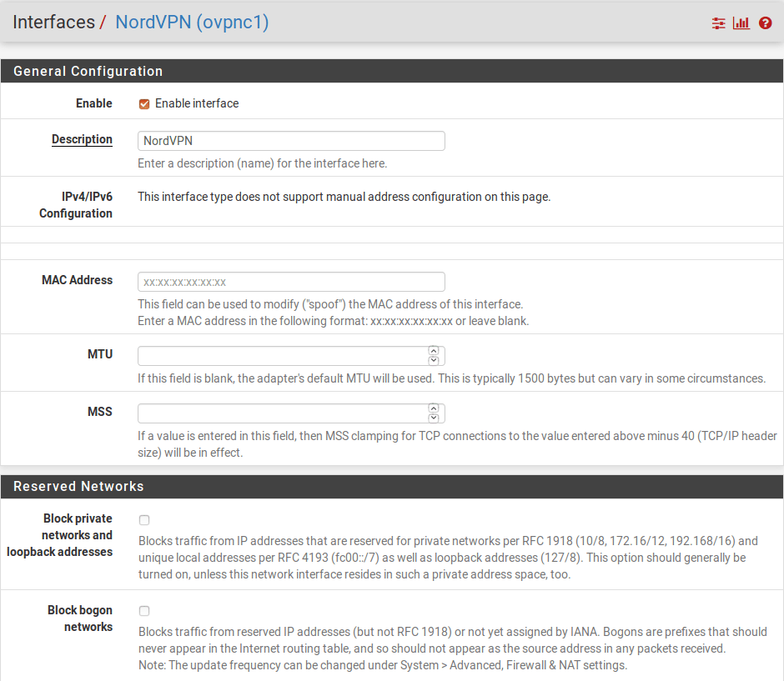Click the underlined Description field label

click(x=82, y=140)
